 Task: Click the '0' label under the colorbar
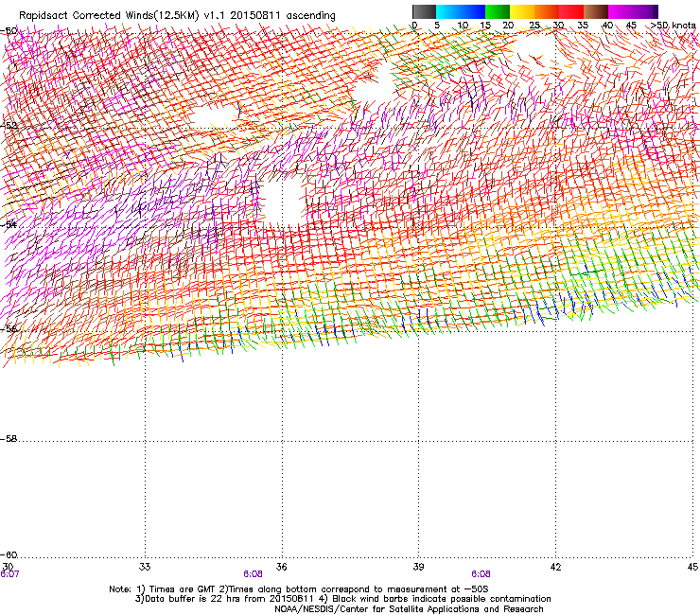(414, 26)
